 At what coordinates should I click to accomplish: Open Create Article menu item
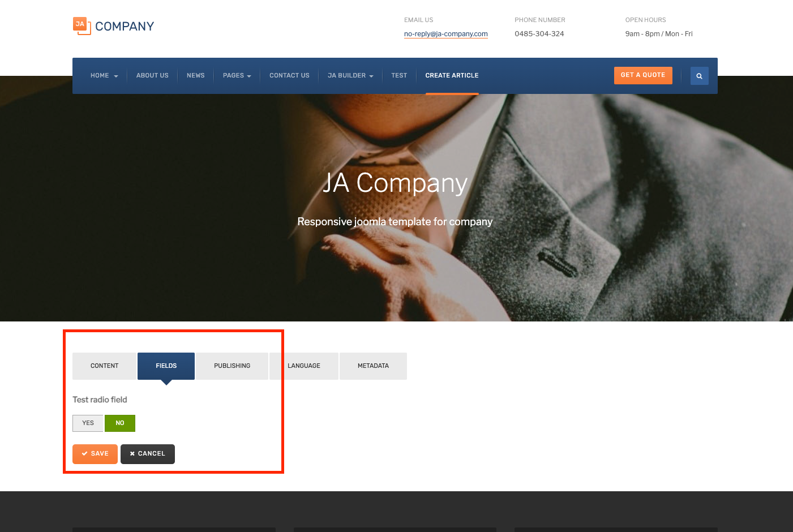coord(452,76)
